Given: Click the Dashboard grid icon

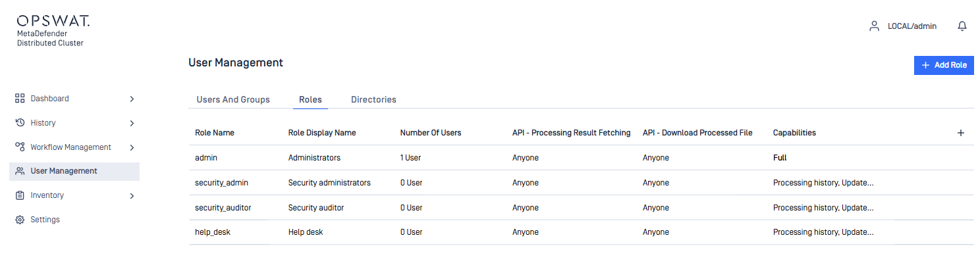Looking at the screenshot, I should coord(20,99).
